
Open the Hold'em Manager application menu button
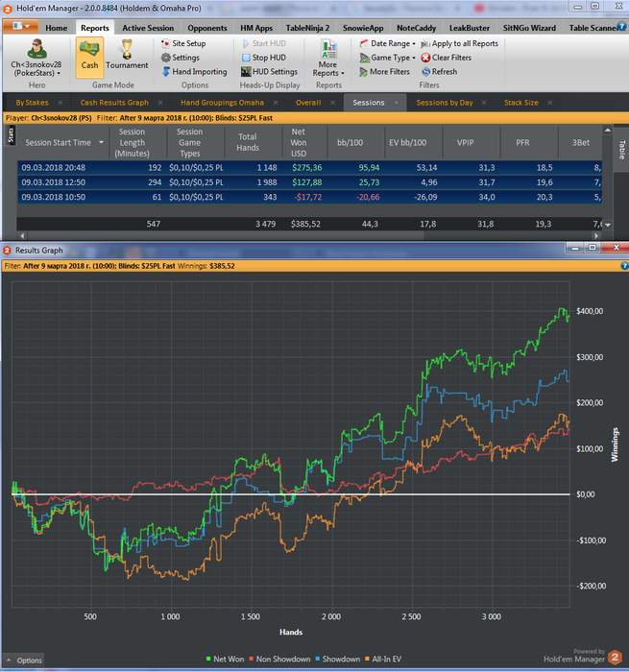click(20, 27)
